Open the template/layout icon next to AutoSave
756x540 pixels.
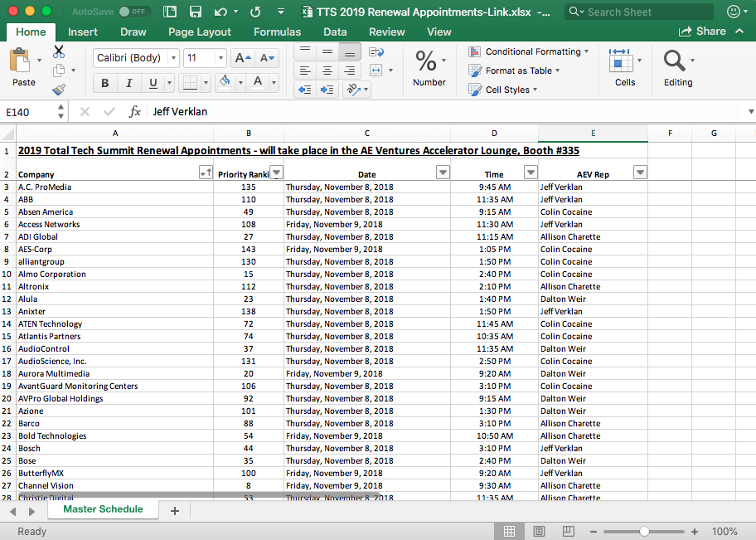(170, 12)
